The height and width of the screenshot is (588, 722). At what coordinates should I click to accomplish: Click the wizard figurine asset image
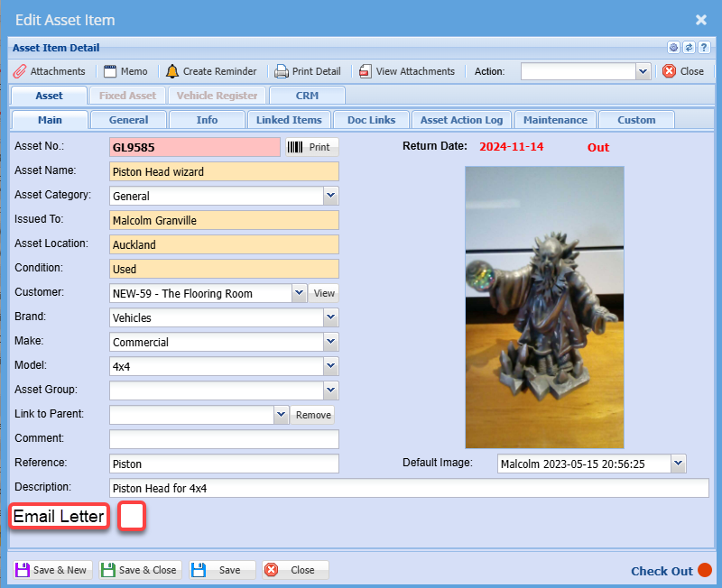click(544, 307)
